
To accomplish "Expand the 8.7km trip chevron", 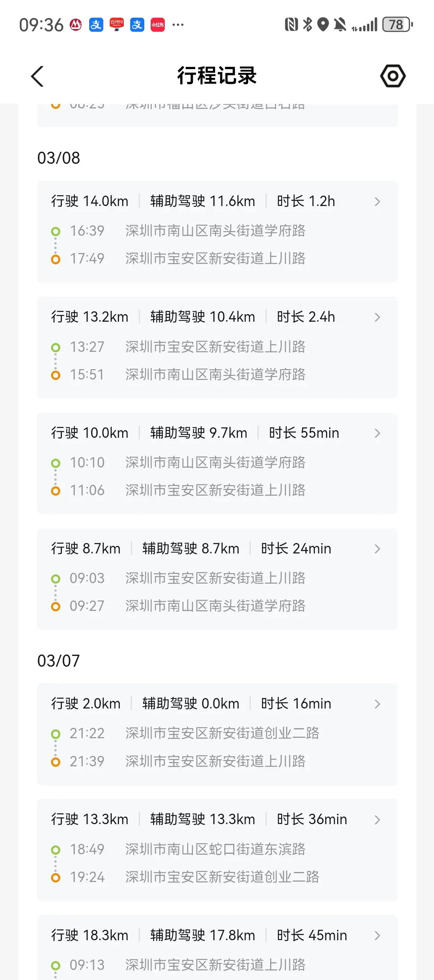I will [377, 549].
